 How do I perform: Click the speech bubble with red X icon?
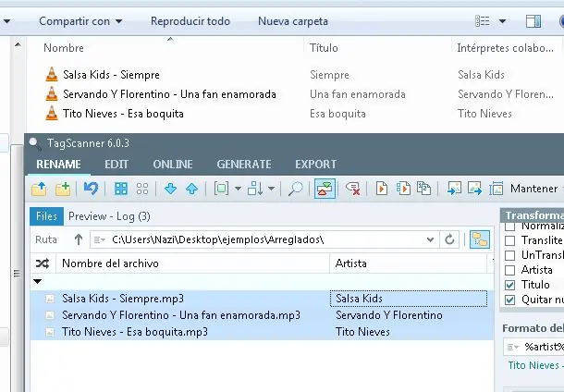[x=353, y=189]
